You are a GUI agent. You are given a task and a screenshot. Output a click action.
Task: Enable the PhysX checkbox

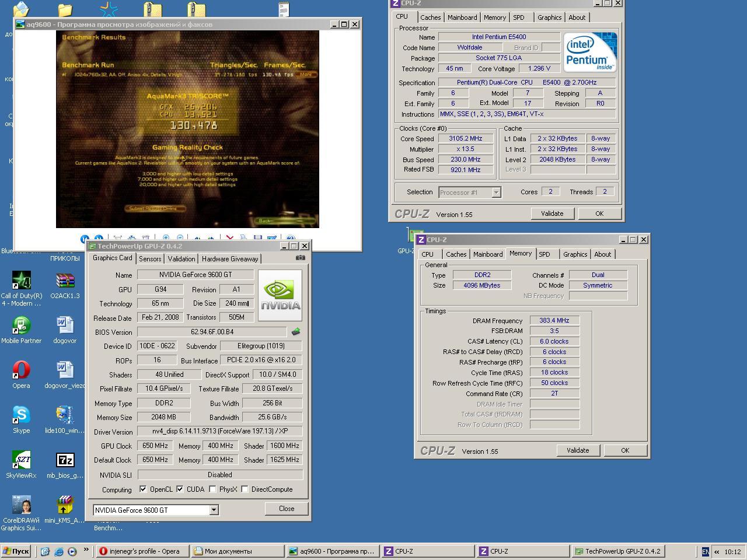point(212,489)
